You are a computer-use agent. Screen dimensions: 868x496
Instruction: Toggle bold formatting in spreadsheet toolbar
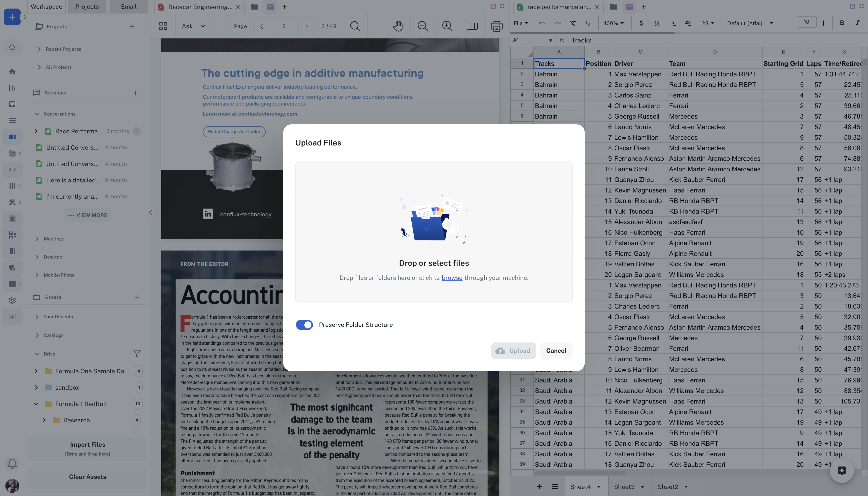(842, 23)
